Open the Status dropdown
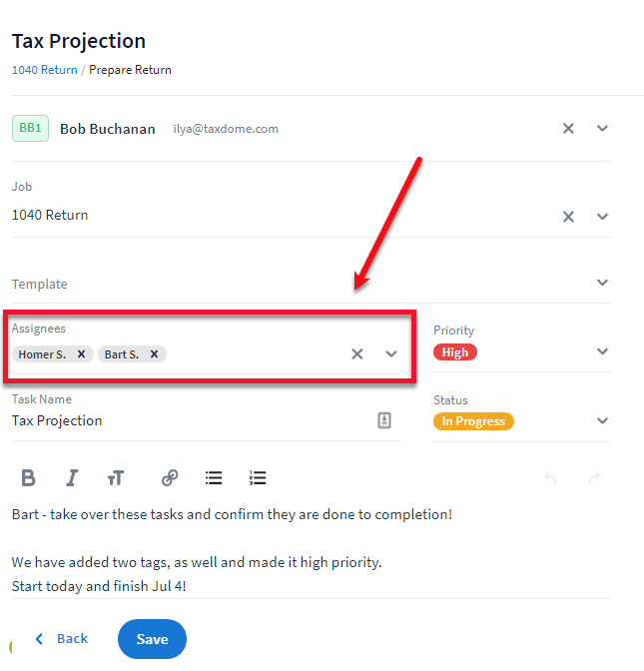The width and height of the screenshot is (644, 671). coord(602,421)
